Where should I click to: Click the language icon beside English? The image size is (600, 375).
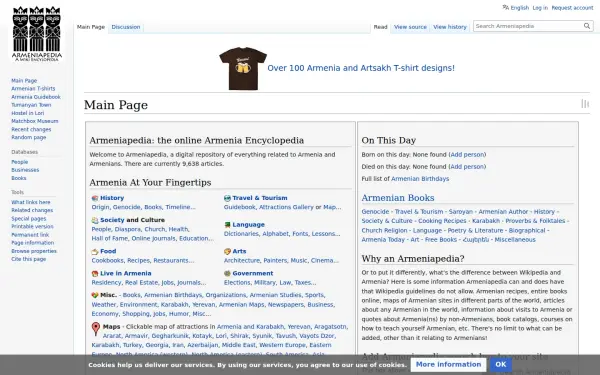pos(505,7)
